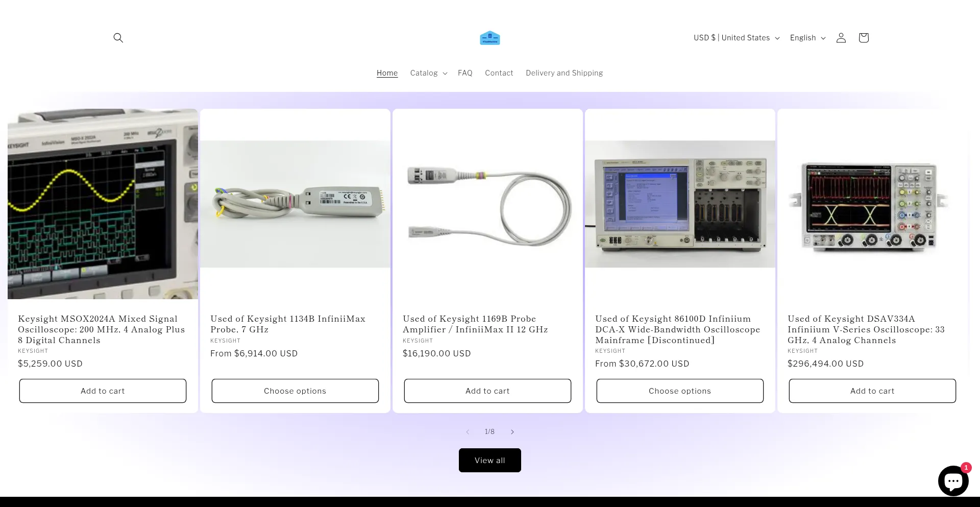Open the account login icon
Viewport: 980px width, 507px height.
[x=841, y=38]
